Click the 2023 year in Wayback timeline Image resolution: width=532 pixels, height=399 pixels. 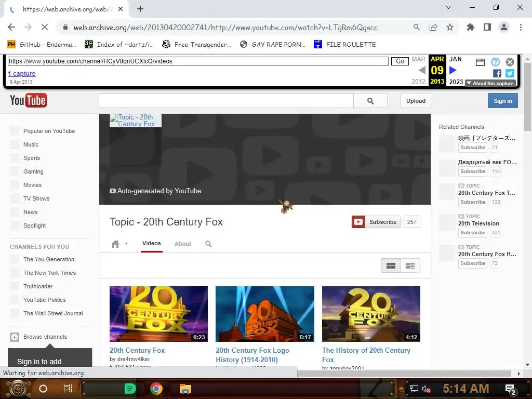point(456,82)
